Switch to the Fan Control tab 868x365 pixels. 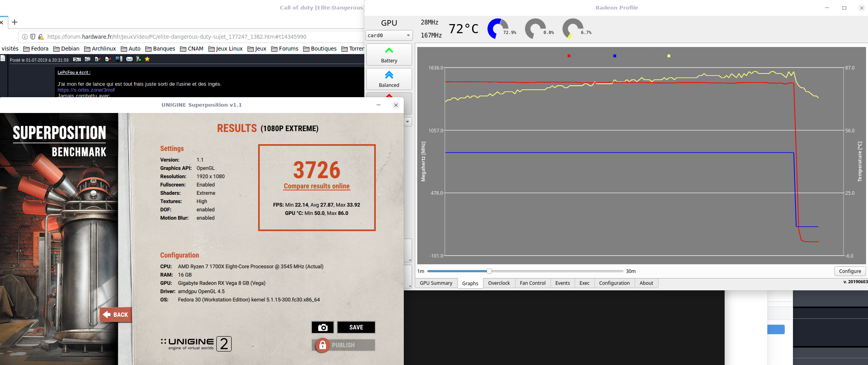533,283
